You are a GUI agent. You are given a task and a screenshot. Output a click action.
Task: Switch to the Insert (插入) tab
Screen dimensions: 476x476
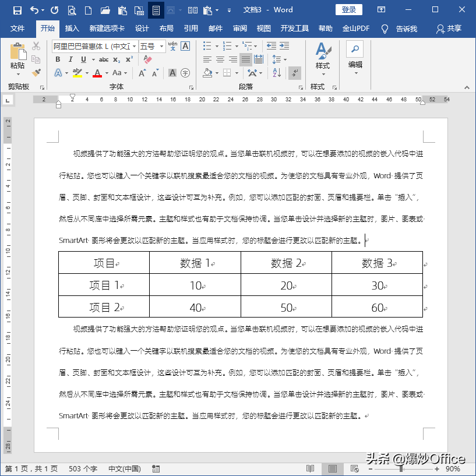[x=72, y=29]
